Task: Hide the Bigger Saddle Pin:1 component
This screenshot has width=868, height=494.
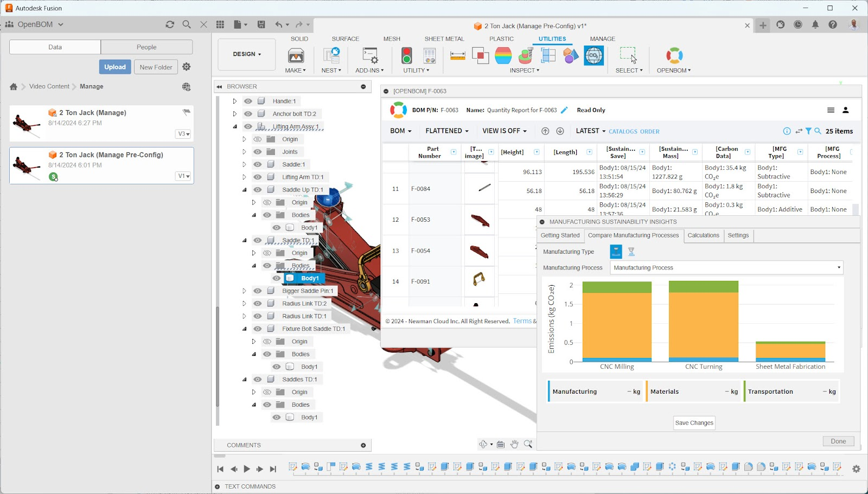Action: point(258,291)
